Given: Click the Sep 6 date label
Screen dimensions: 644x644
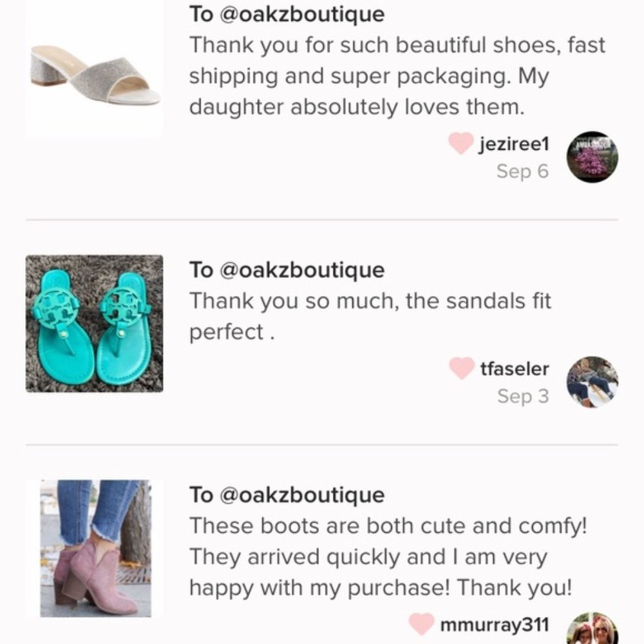Looking at the screenshot, I should click(x=522, y=171).
